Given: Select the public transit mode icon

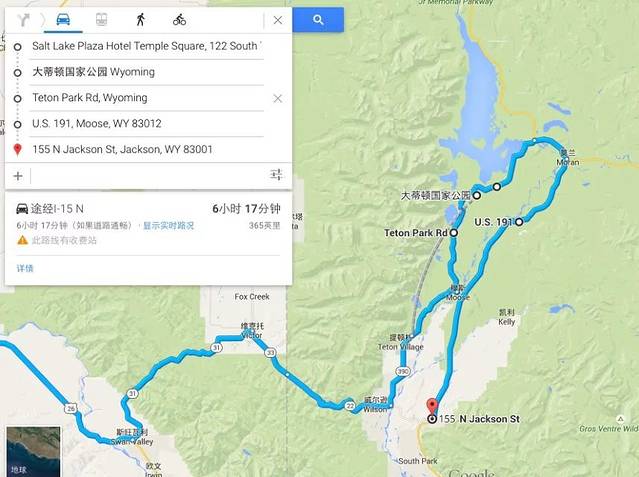Looking at the screenshot, I should point(101,20).
